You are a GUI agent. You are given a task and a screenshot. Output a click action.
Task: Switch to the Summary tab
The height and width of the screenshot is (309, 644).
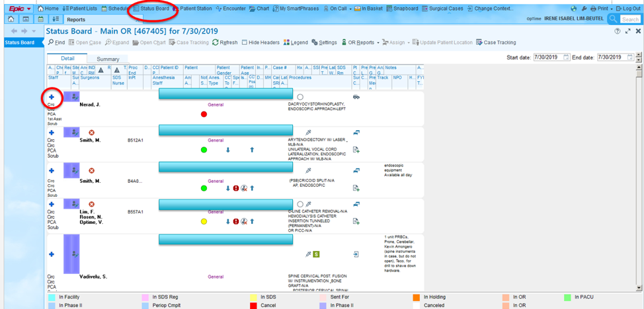pyautogui.click(x=108, y=59)
